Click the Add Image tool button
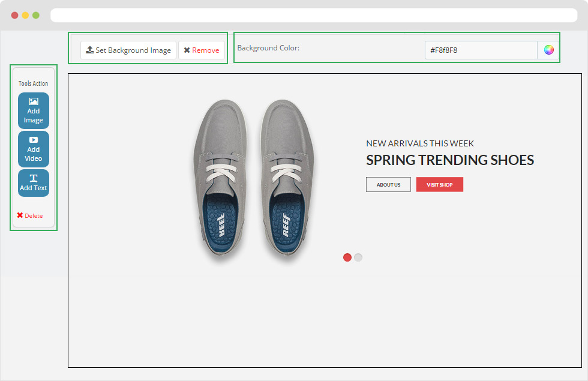 (34, 110)
